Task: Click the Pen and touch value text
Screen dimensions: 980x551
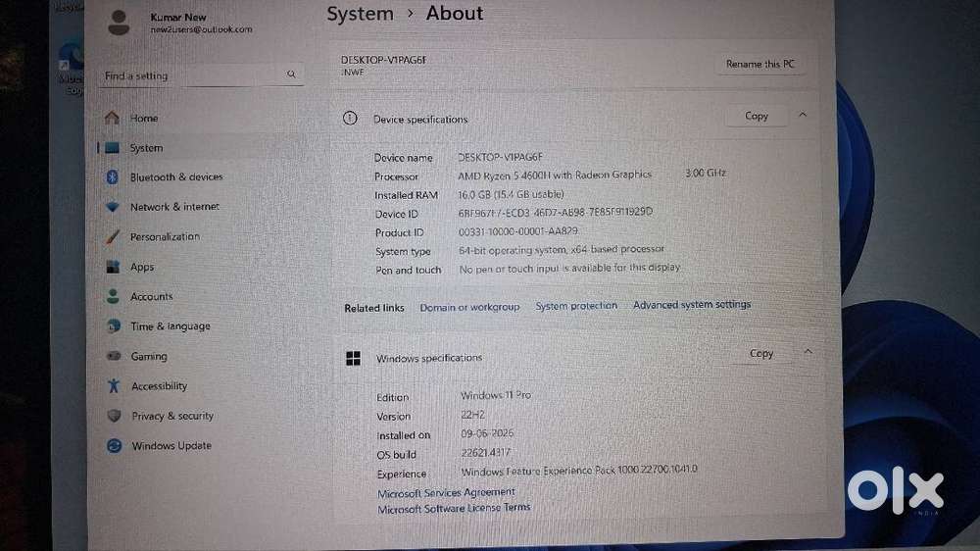Action: click(x=569, y=269)
